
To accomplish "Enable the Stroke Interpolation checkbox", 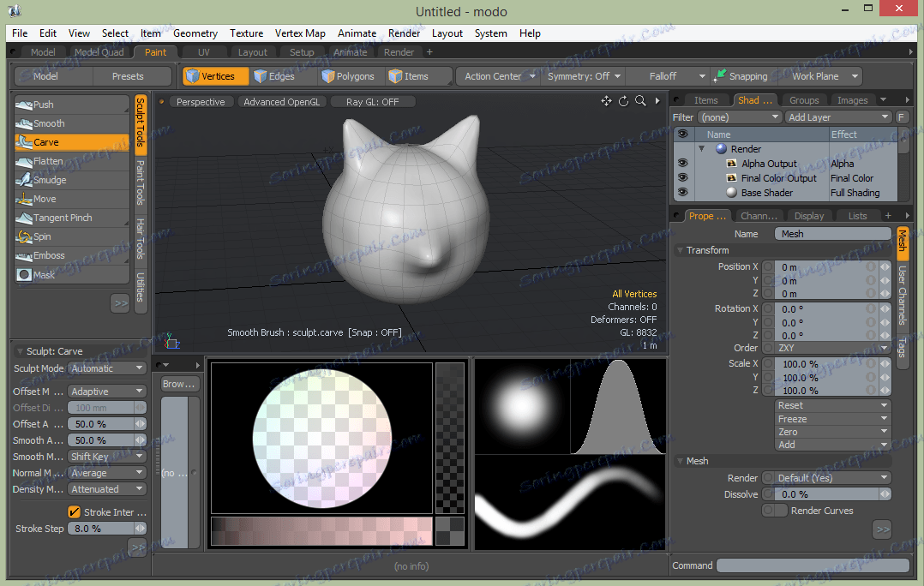I will (x=74, y=512).
